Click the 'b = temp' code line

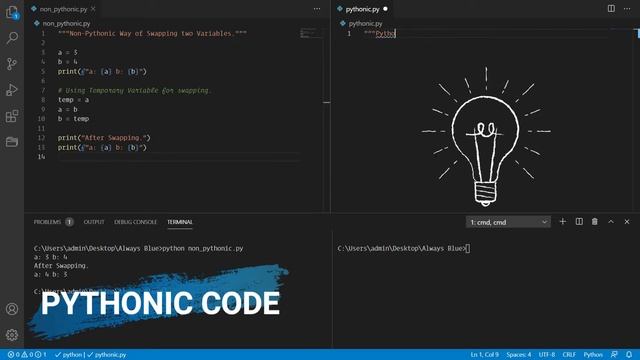pyautogui.click(x=73, y=119)
